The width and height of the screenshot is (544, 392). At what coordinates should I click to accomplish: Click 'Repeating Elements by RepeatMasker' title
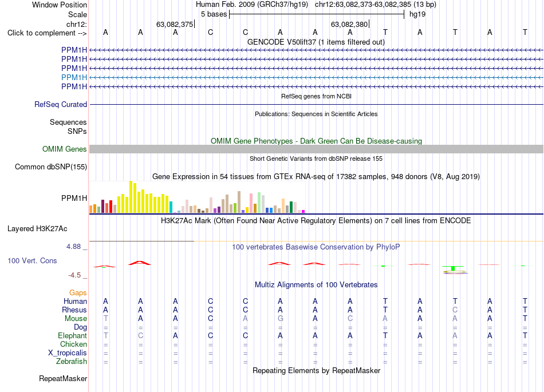[317, 371]
